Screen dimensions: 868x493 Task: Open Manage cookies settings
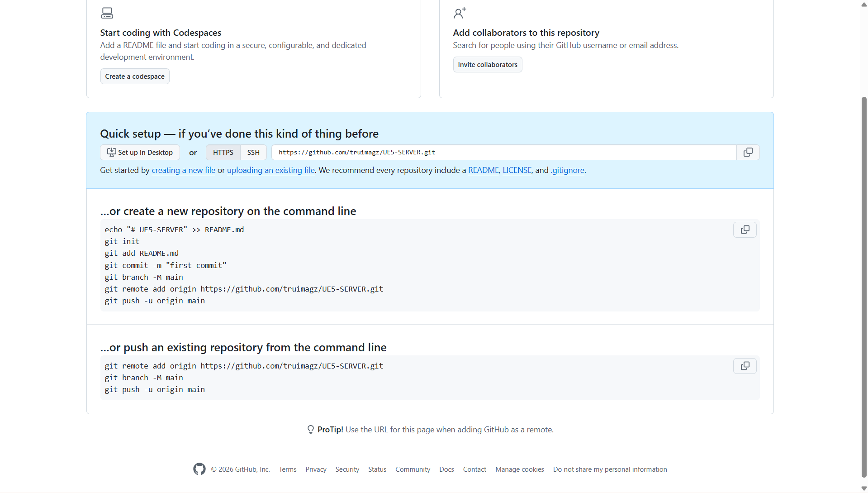(x=520, y=469)
